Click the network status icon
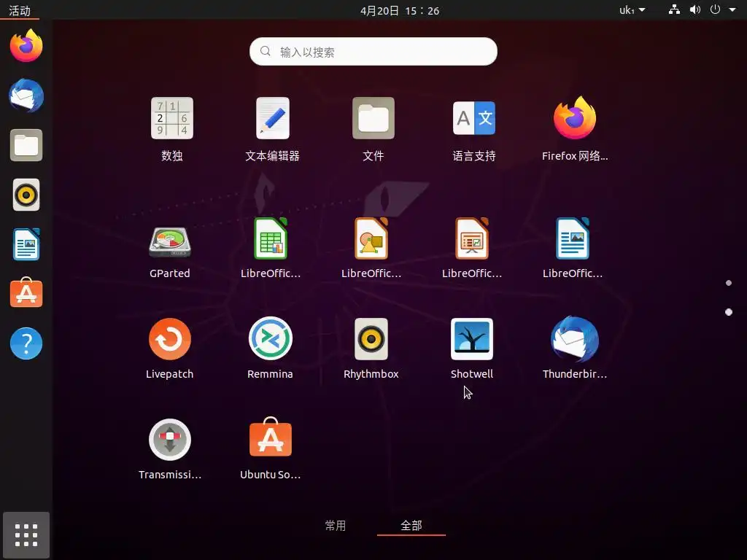 (674, 9)
